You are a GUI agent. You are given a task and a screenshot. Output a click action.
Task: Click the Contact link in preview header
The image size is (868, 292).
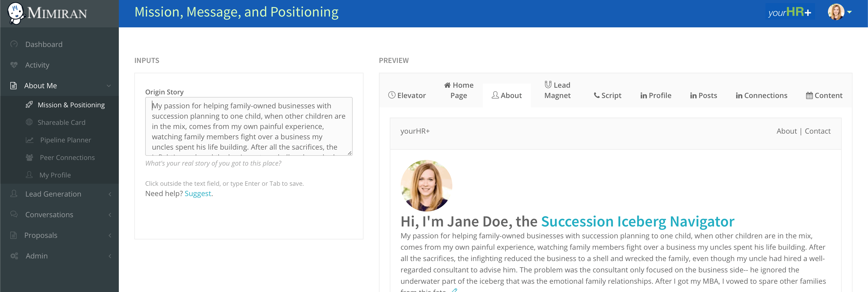817,131
